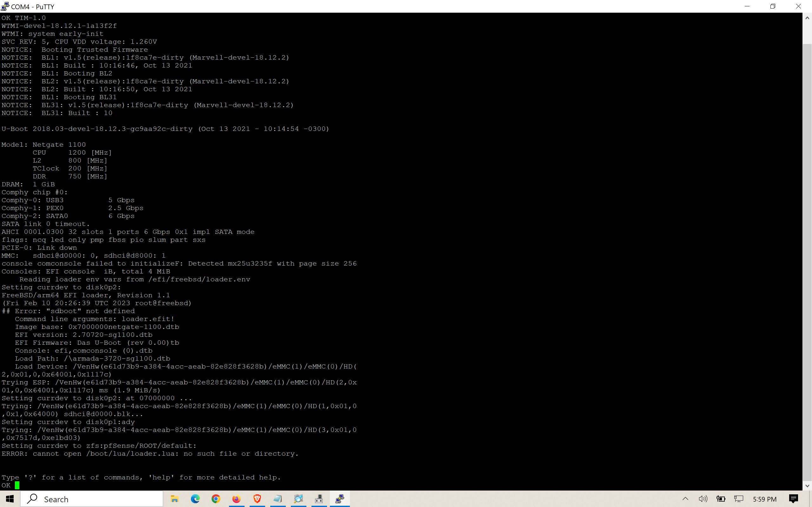
Task: Click the scrollbar down arrow
Action: pyautogui.click(x=807, y=485)
